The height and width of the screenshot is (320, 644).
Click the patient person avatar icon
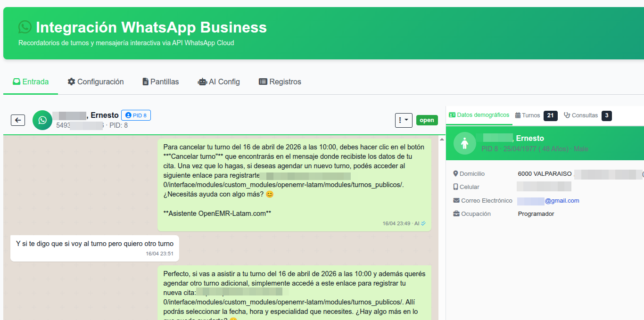pyautogui.click(x=465, y=143)
